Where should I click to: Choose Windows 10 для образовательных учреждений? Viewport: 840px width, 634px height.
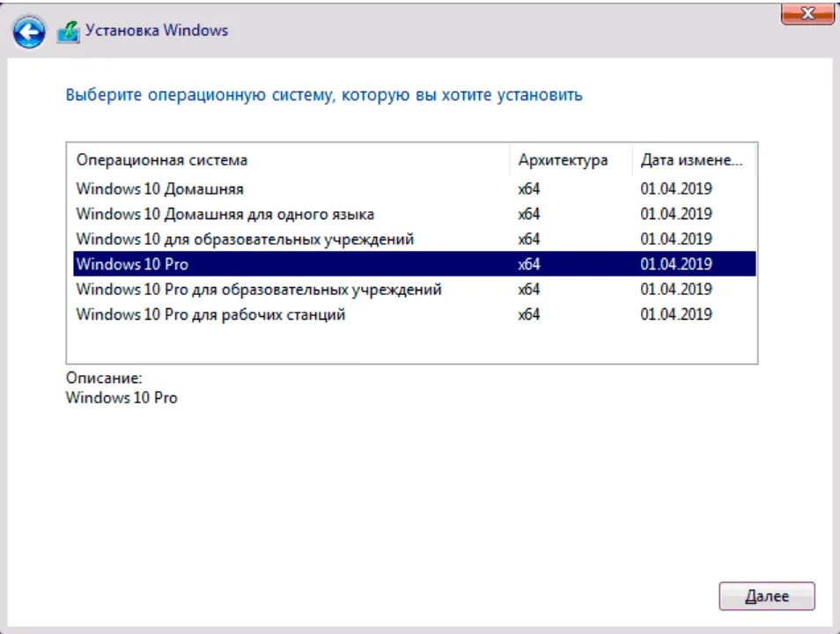[x=415, y=239]
